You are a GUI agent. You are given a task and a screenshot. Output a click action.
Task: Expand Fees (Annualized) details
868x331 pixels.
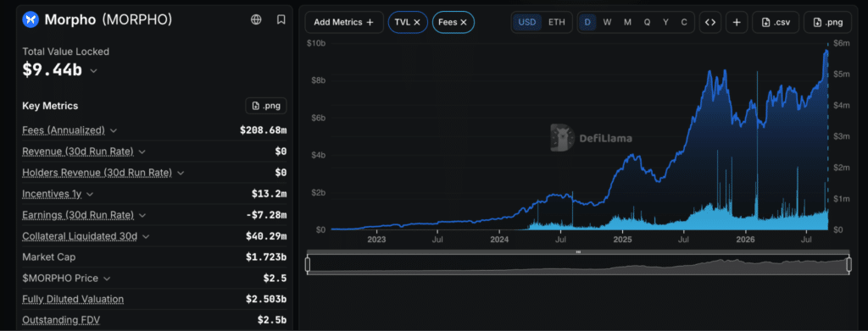[114, 130]
